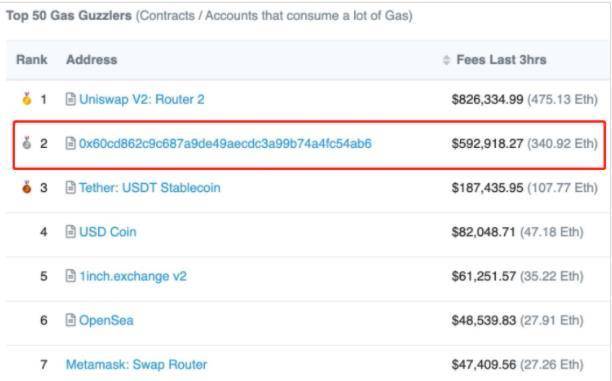The height and width of the screenshot is (381, 612).
Task: Click the contract icon beside the 0x60cd862c address
Action: coord(70,143)
